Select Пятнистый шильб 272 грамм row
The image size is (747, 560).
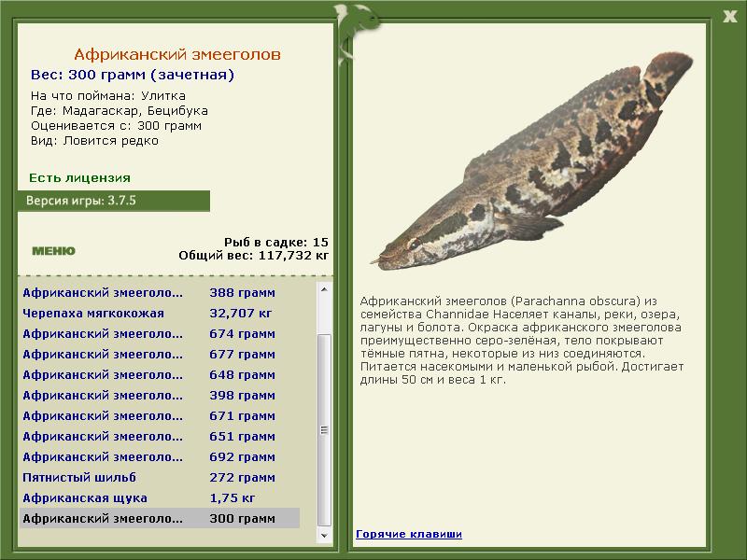click(160, 477)
